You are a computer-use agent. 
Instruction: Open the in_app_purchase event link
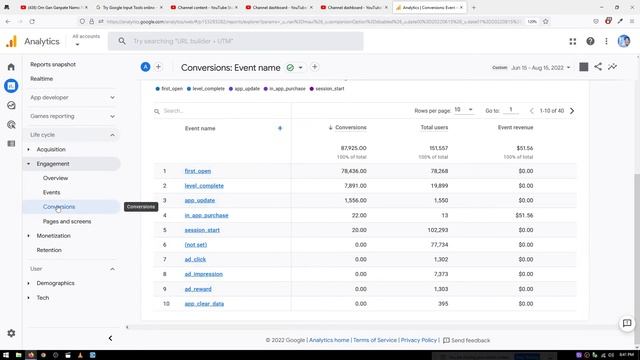coord(206,215)
